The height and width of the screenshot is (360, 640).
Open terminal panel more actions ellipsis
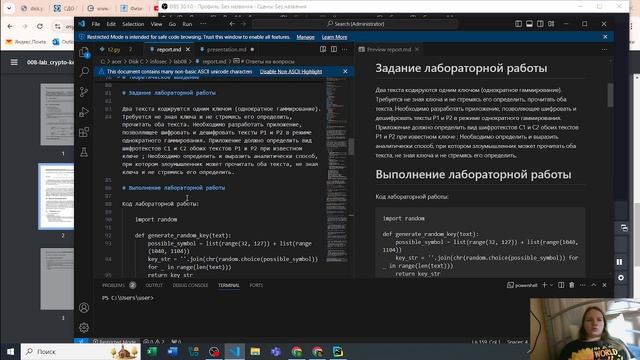[x=583, y=285]
